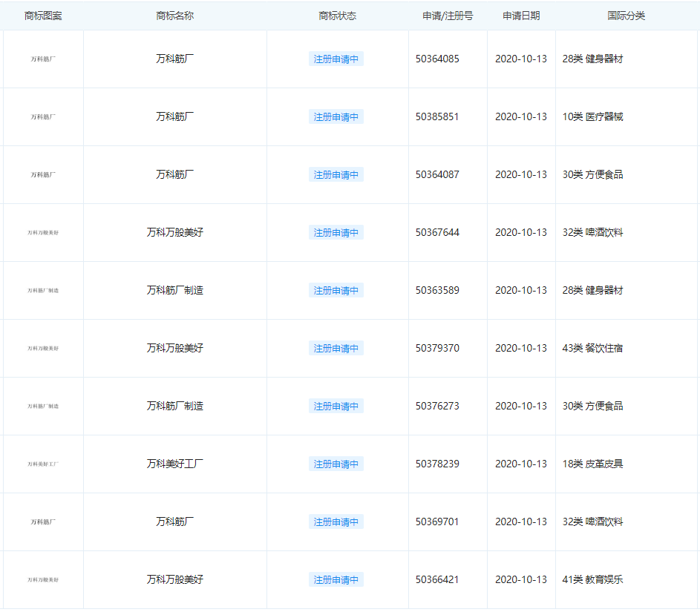Screen dimensions: 700x612
Task: Select trademark name 万科万般美好 in row 50366421
Action: tap(174, 579)
